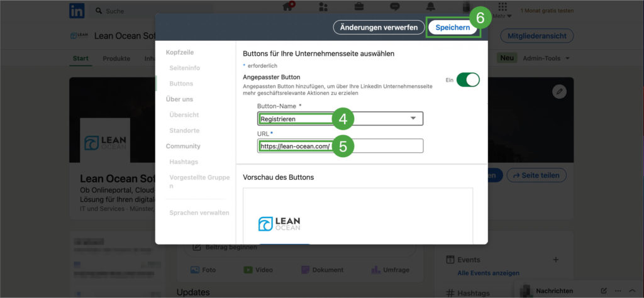Expand the Admin-Tools dropdown
This screenshot has height=298, width=644.
547,58
